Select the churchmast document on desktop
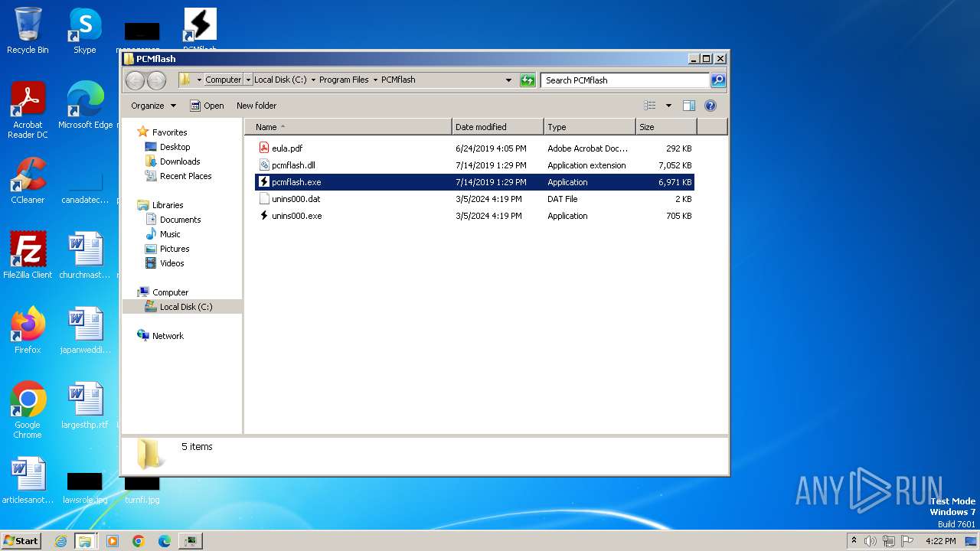 (x=85, y=256)
